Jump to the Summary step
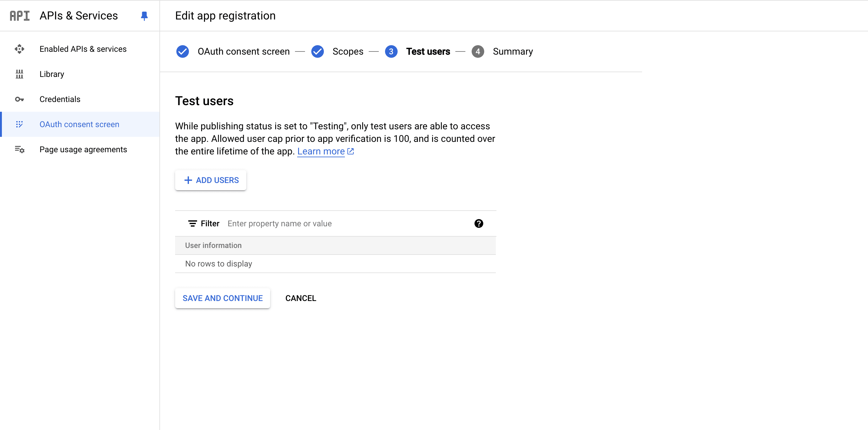 (x=512, y=51)
